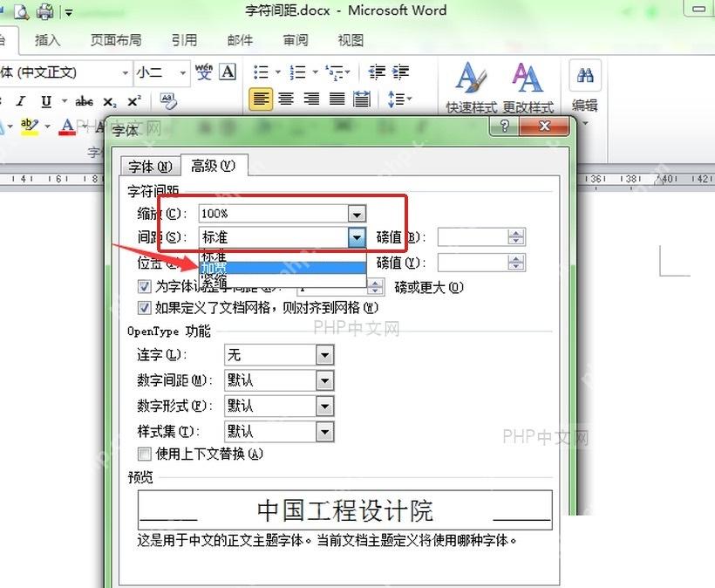Screen dimensions: 715x588
Task: Expand the 连字(L) dropdown
Action: (x=324, y=355)
